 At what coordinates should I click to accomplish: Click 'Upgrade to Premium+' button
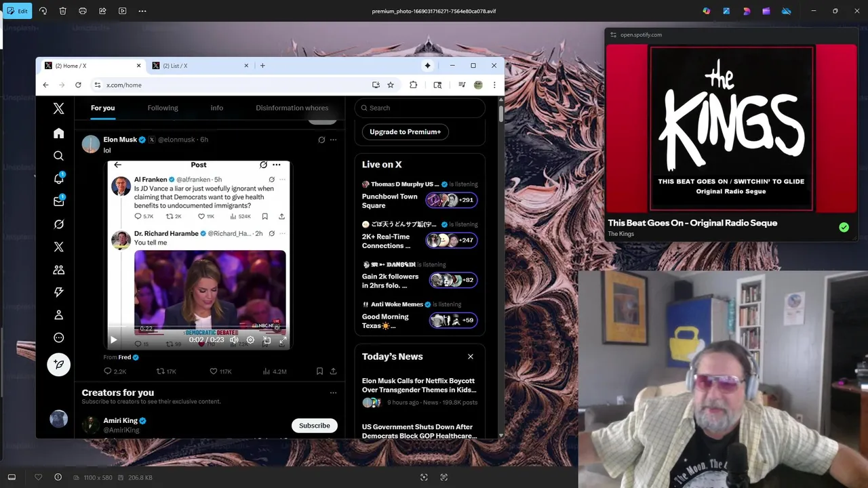(406, 131)
